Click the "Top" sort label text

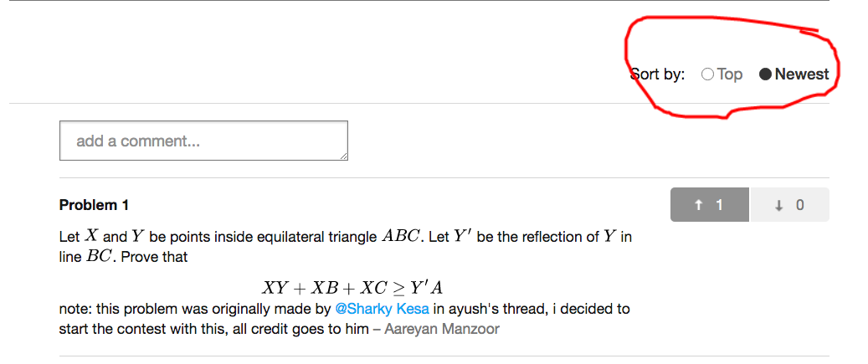tap(730, 74)
